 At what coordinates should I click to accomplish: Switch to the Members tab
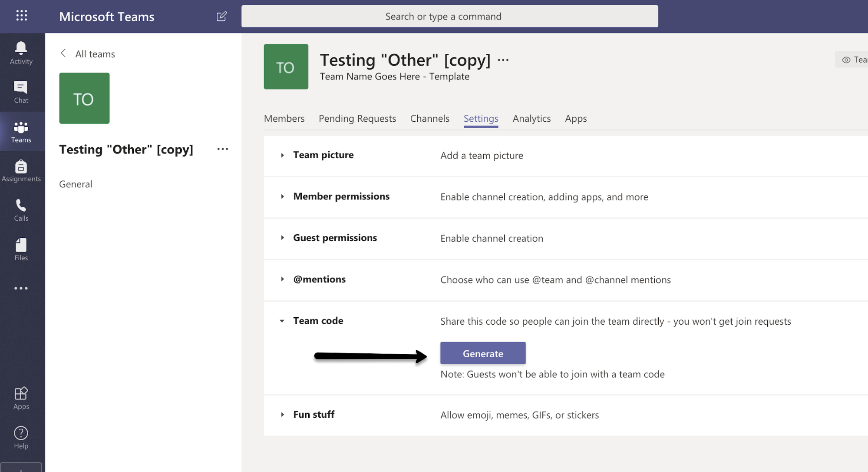pos(284,118)
